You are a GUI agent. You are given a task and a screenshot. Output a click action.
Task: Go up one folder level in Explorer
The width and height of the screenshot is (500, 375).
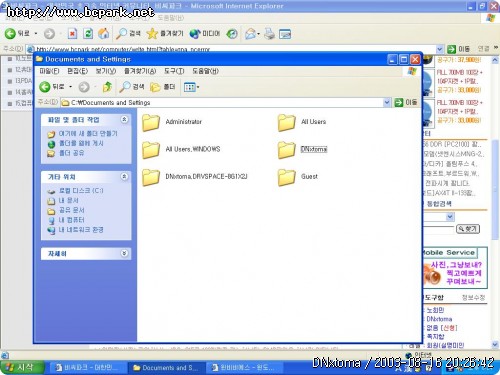107,87
